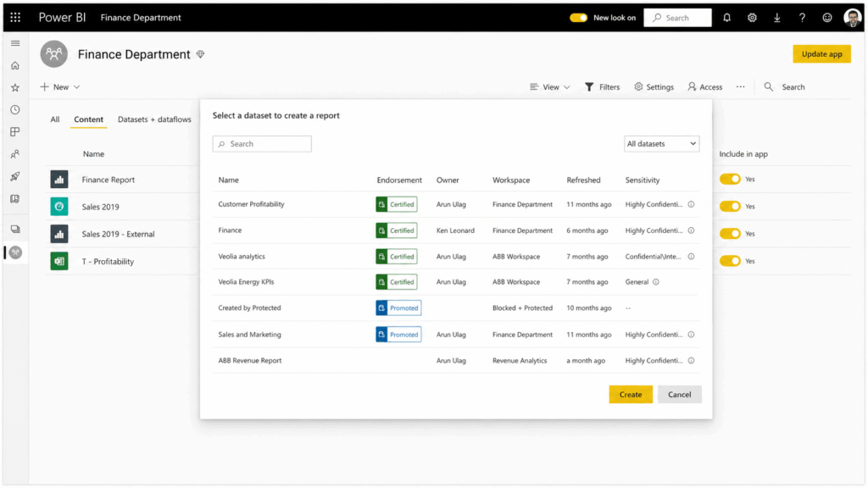Screen dimensions: 868x488
Task: Click Finance Report bar chart icon
Action: coord(59,180)
